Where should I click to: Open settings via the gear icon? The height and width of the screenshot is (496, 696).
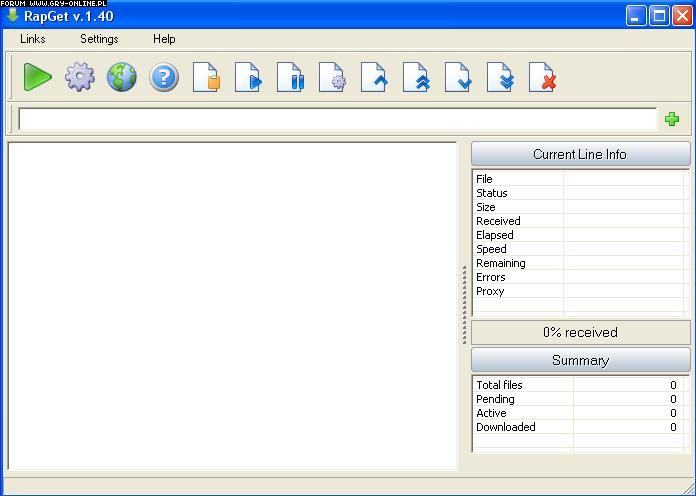[80, 77]
